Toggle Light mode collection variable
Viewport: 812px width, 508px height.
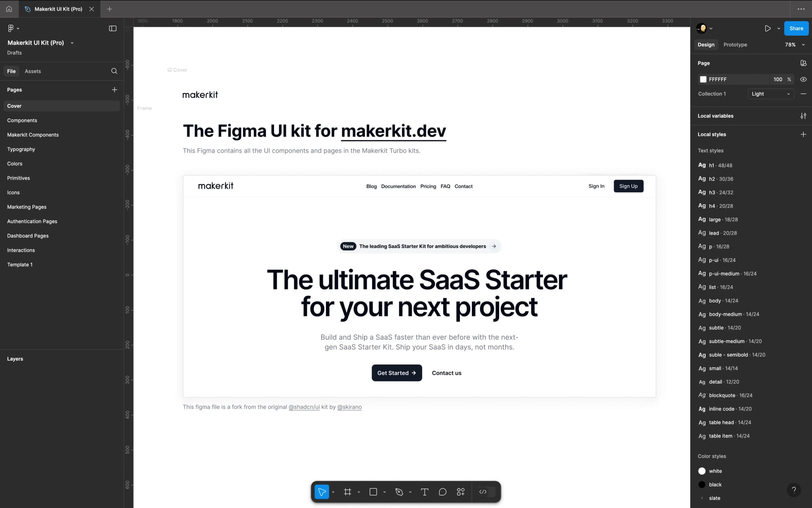[770, 94]
